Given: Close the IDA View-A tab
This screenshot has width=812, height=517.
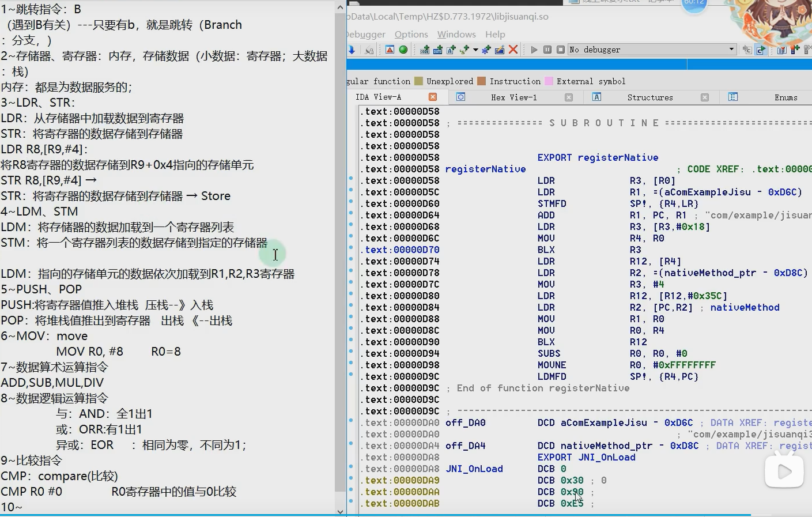Looking at the screenshot, I should (433, 97).
